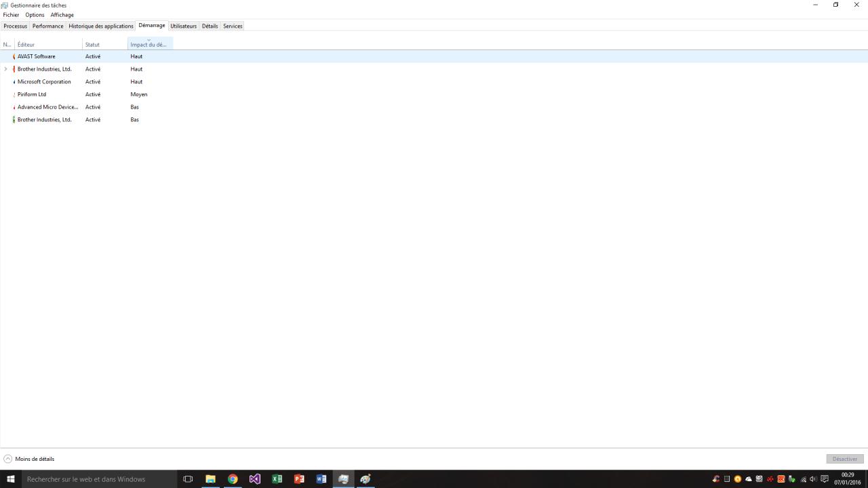This screenshot has width=868, height=488.
Task: Switch to Visual Studio in the taskbar
Action: 255,479
